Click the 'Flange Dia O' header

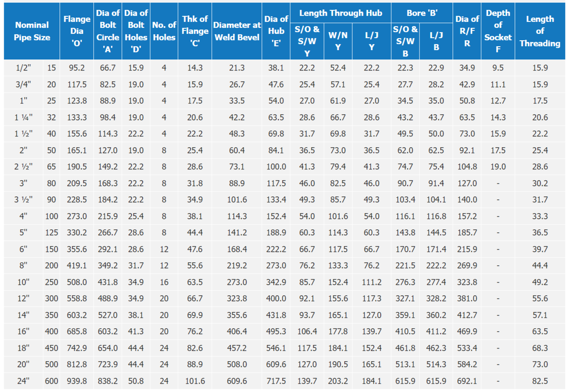[x=77, y=31]
